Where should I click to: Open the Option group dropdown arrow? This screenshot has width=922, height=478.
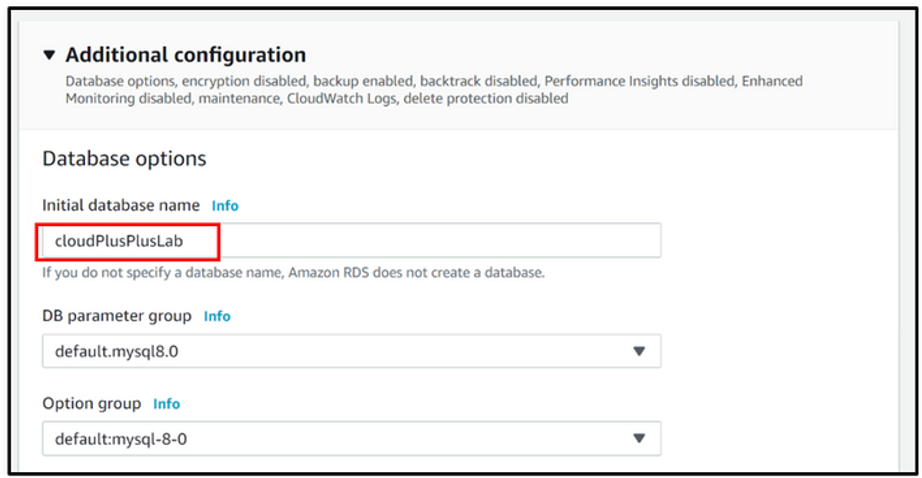639,438
